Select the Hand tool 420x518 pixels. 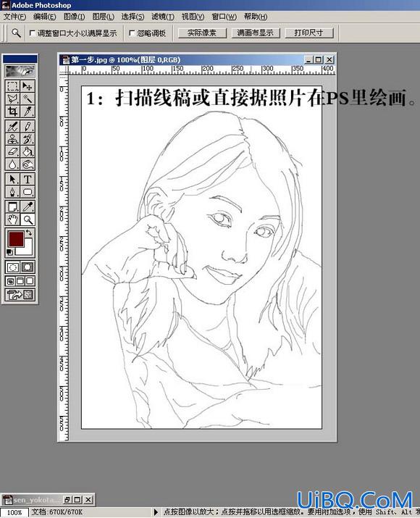(12, 220)
